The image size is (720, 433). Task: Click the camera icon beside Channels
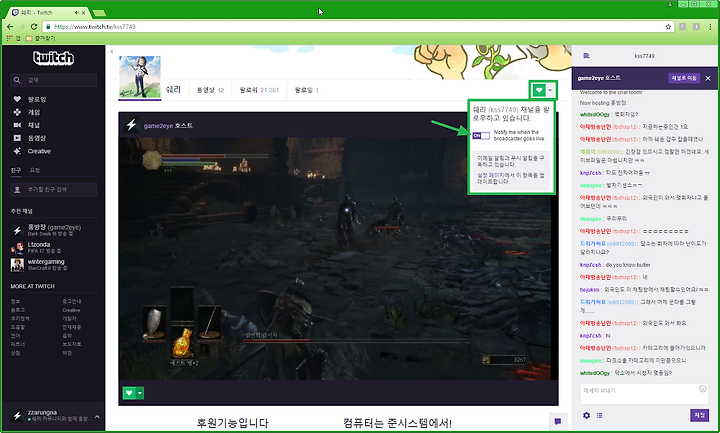point(17,125)
